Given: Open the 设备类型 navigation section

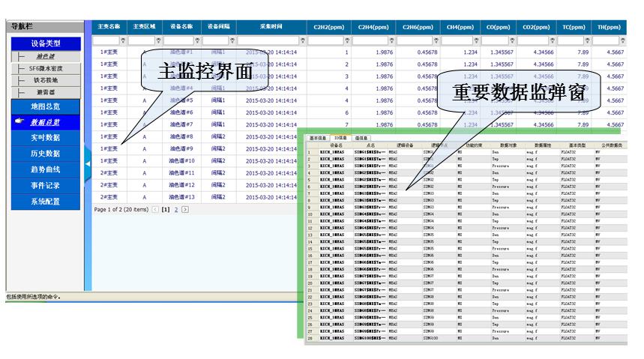Looking at the screenshot, I should pos(46,43).
